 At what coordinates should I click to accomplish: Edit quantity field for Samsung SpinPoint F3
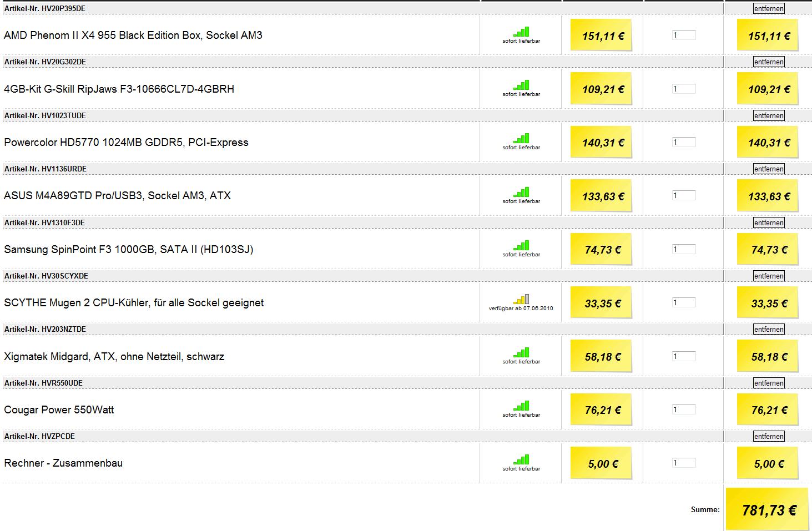click(684, 249)
